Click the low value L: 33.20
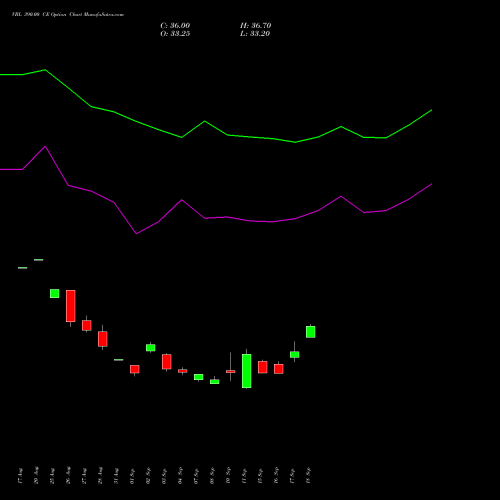This screenshot has height=500, width=500. click(255, 33)
